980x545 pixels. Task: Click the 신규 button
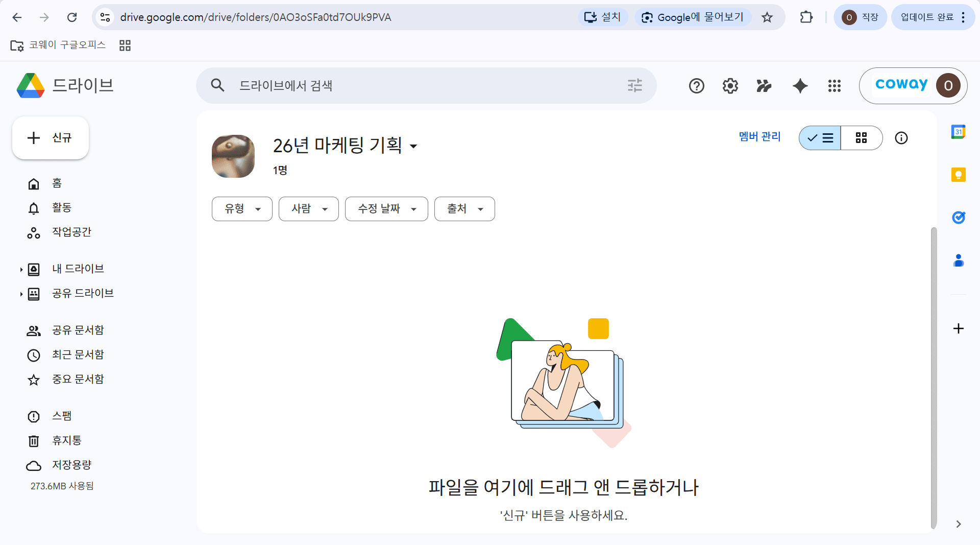(51, 138)
